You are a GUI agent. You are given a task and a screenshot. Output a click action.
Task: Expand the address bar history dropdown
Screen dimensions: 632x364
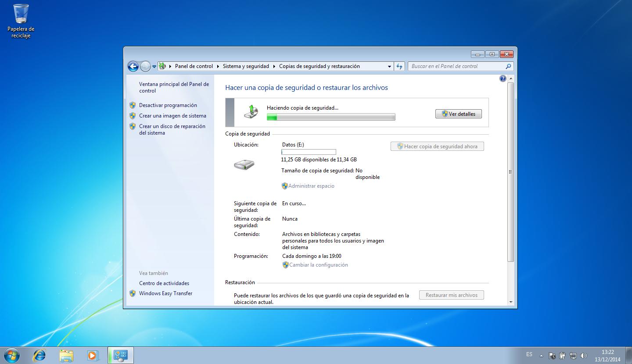[x=389, y=67]
